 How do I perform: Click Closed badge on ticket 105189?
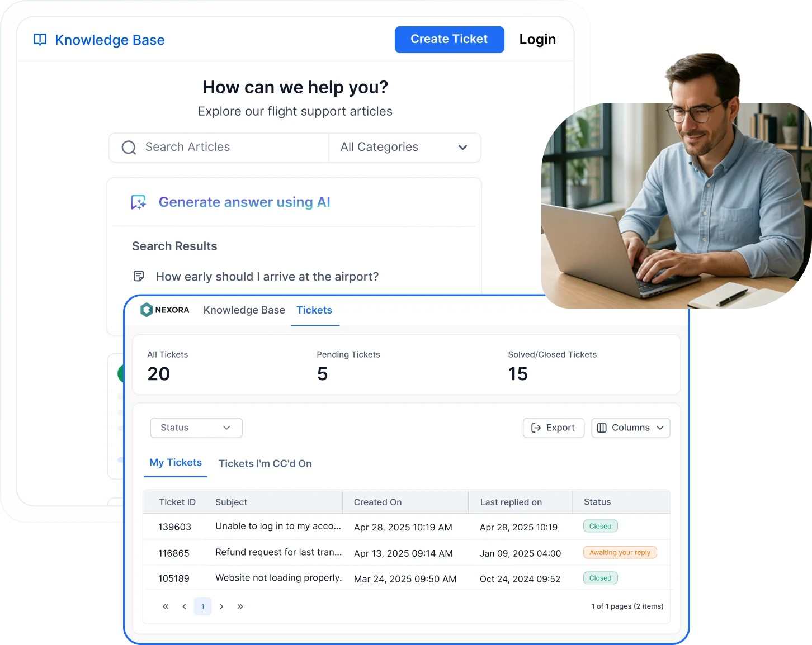pos(600,578)
